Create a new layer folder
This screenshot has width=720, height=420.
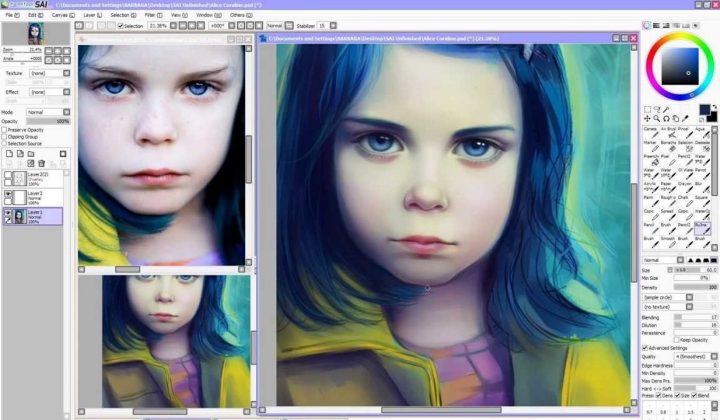[x=31, y=154]
